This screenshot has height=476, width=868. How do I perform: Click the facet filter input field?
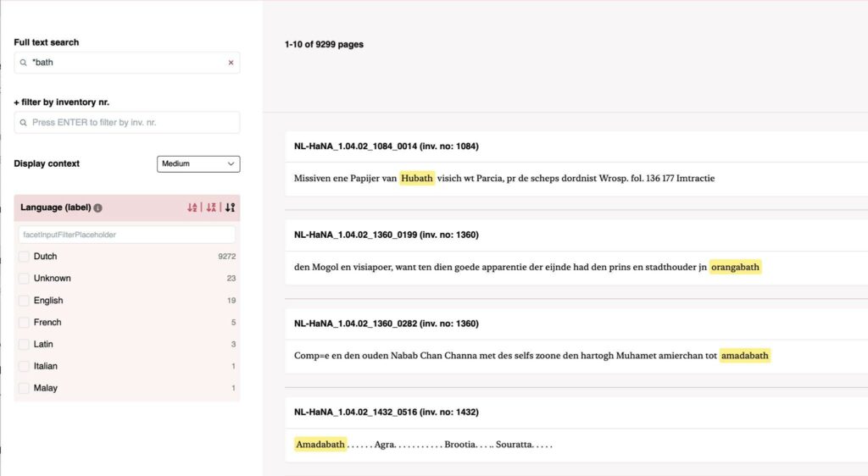click(127, 235)
